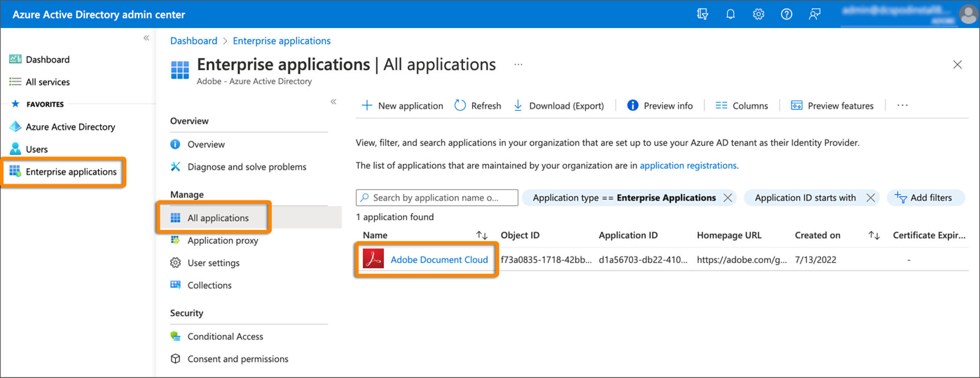
Task: Click New application button
Action: pos(402,106)
